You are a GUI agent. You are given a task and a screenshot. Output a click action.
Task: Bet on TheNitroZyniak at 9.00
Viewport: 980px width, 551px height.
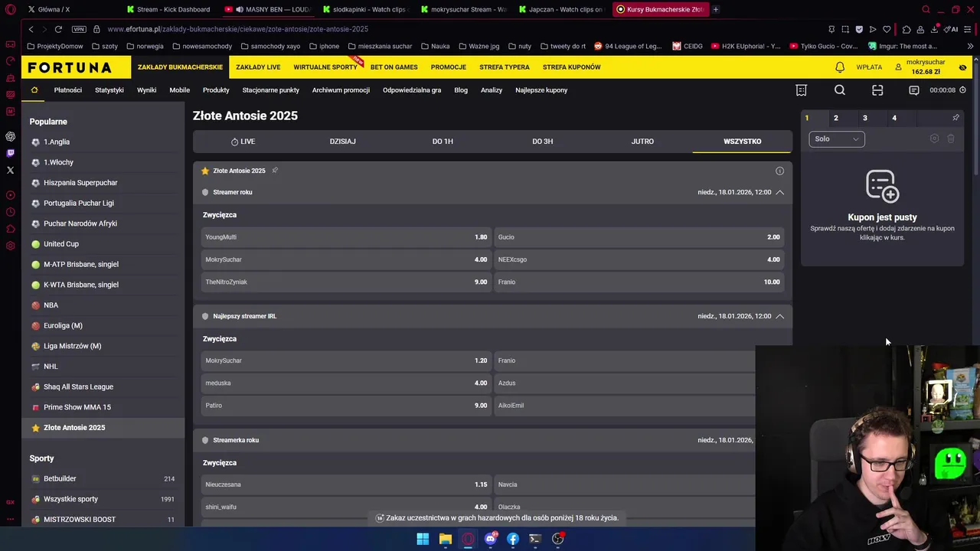point(346,282)
